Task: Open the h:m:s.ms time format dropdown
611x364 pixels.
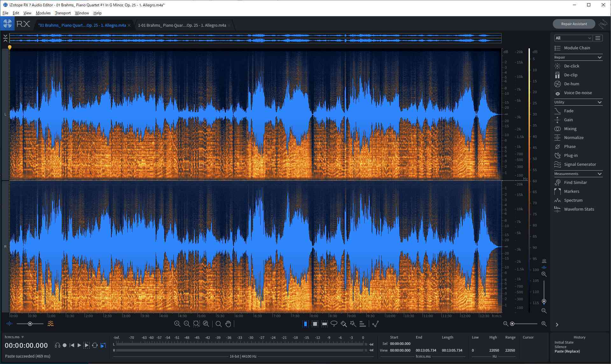Action: [14, 337]
